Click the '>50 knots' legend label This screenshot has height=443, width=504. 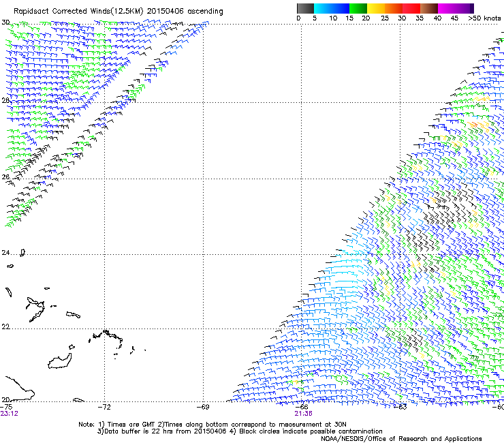(x=484, y=18)
